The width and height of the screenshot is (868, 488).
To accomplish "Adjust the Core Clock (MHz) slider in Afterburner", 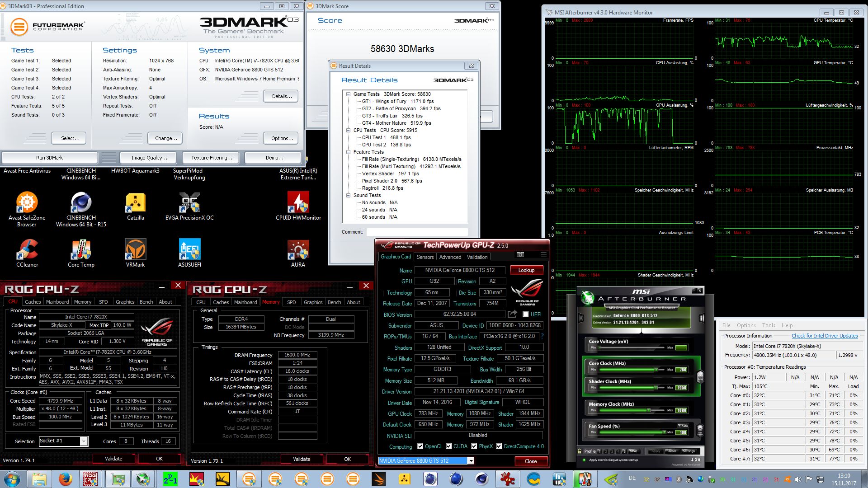I will pyautogui.click(x=632, y=370).
